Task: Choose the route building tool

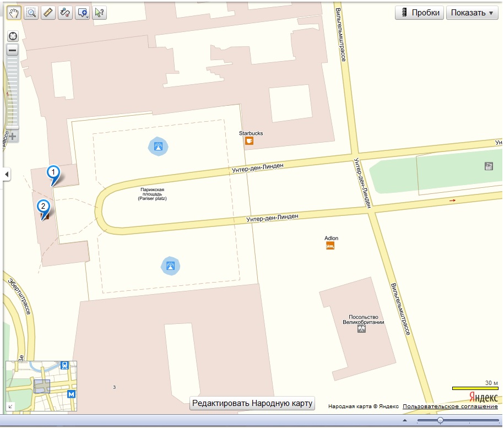Action: (65, 13)
